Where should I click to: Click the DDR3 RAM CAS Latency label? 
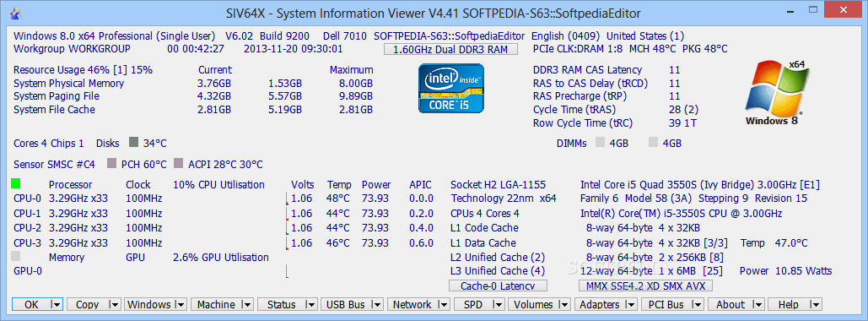tap(587, 70)
